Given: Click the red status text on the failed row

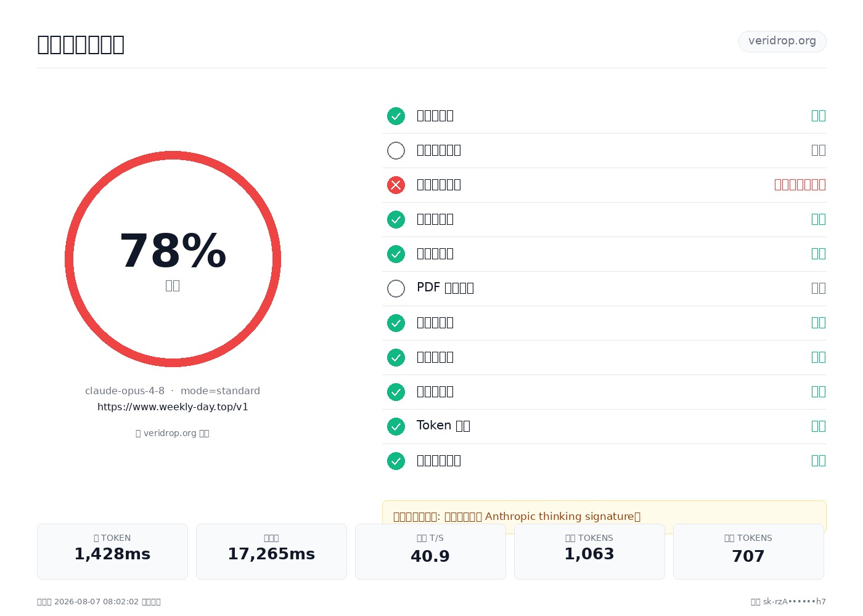Looking at the screenshot, I should [x=800, y=185].
